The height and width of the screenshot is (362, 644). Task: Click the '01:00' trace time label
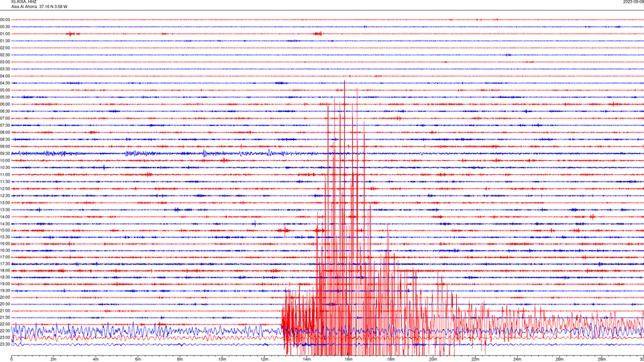point(5,34)
